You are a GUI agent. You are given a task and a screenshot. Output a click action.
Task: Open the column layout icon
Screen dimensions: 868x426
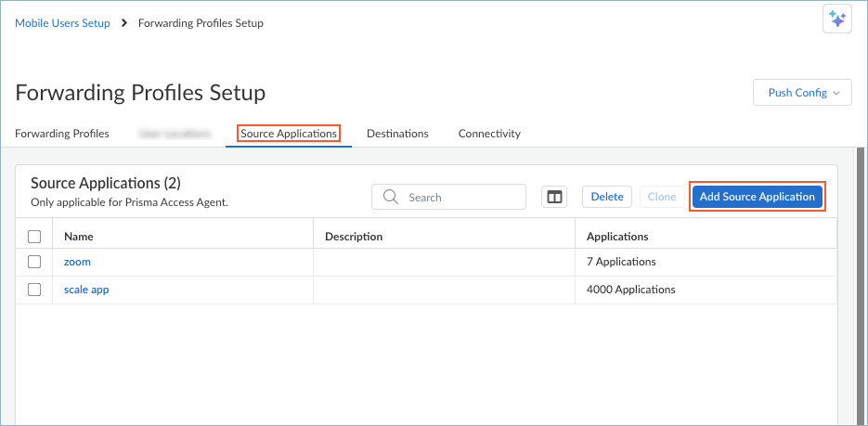point(554,197)
